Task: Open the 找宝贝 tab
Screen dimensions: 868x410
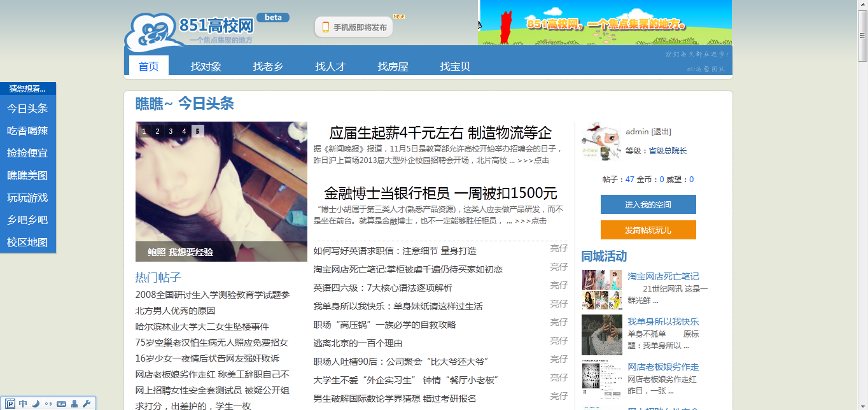Action: tap(456, 66)
